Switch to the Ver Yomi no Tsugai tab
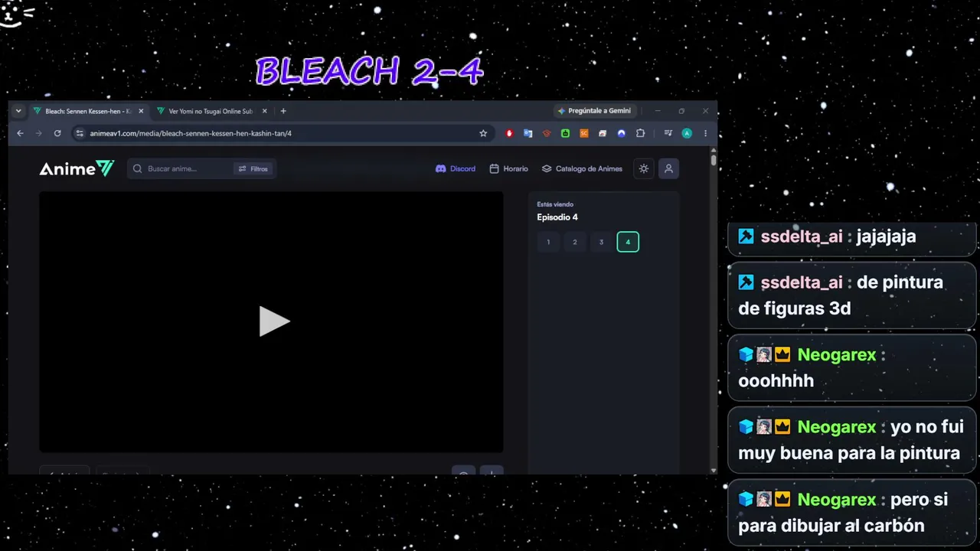980x551 pixels. click(211, 111)
